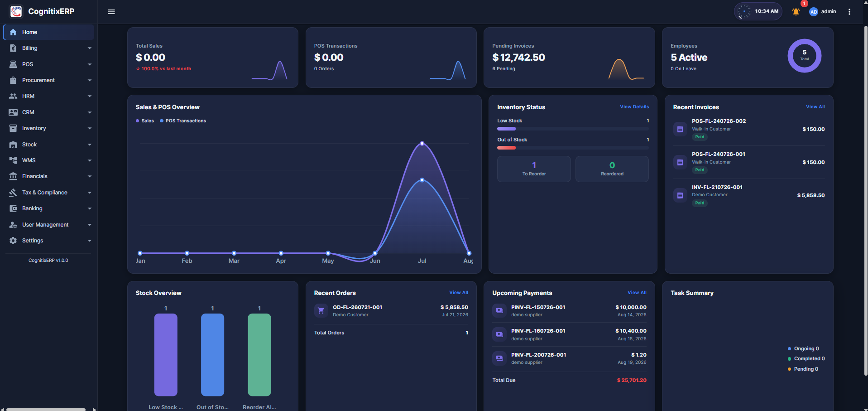Viewport: 868px width, 411px height.
Task: Click the Settings gear icon
Action: coord(13,241)
